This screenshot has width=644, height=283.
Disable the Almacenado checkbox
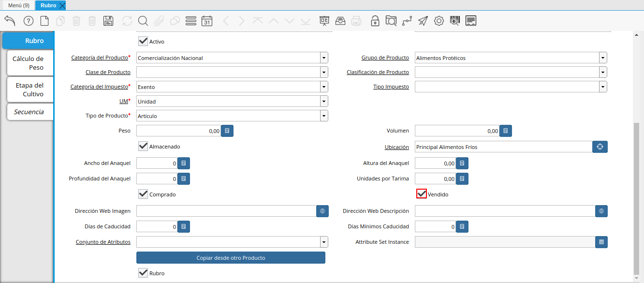tap(143, 146)
